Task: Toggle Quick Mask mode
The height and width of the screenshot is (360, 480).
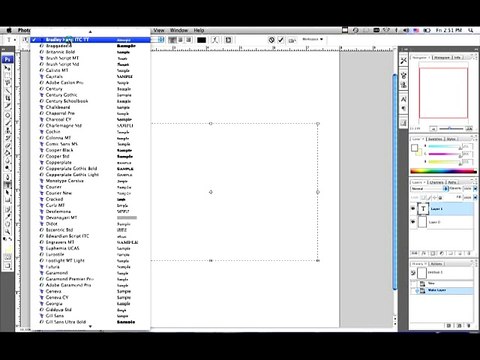Action: click(x=7, y=257)
